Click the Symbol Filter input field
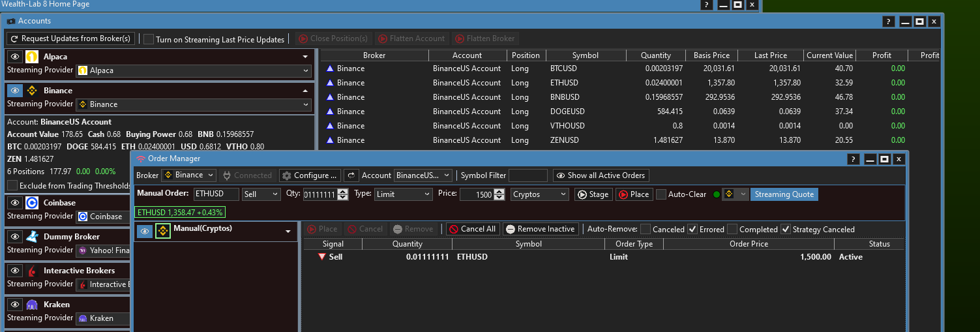The width and height of the screenshot is (980, 332). pos(528,175)
